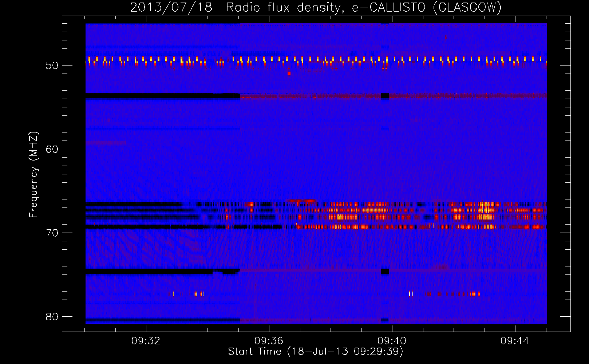The width and height of the screenshot is (589, 364).
Task: Click the 09:40 time tick label
Action: tap(392, 341)
